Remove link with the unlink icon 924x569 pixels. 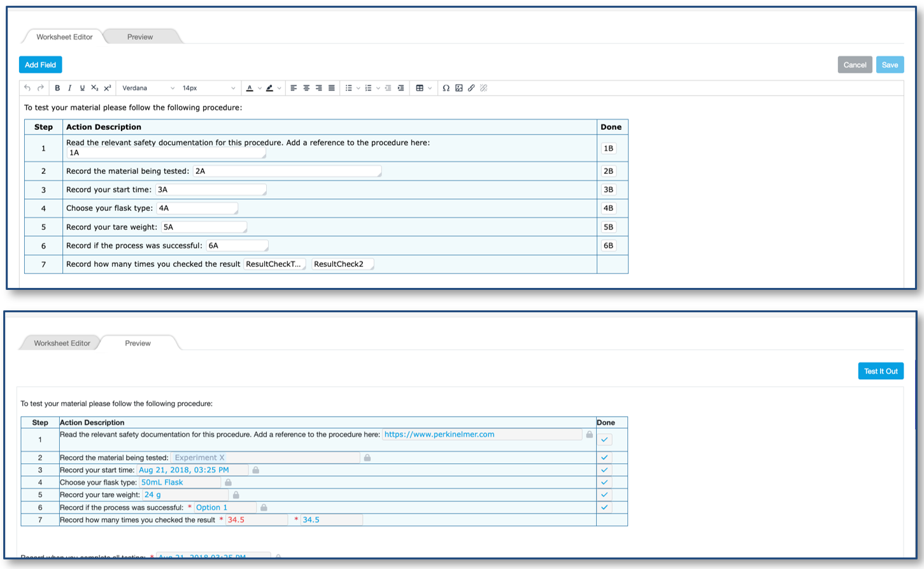(483, 88)
